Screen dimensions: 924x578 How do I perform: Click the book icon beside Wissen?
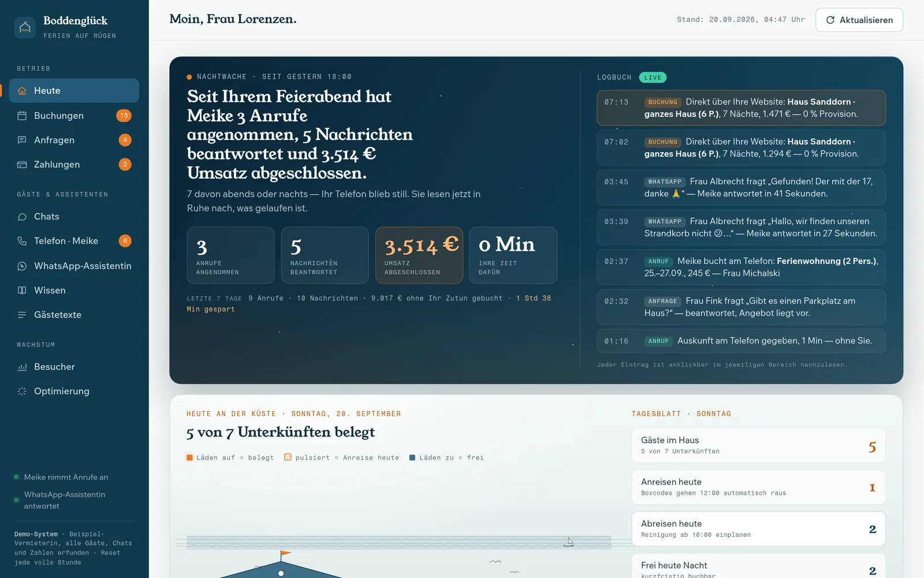click(22, 290)
